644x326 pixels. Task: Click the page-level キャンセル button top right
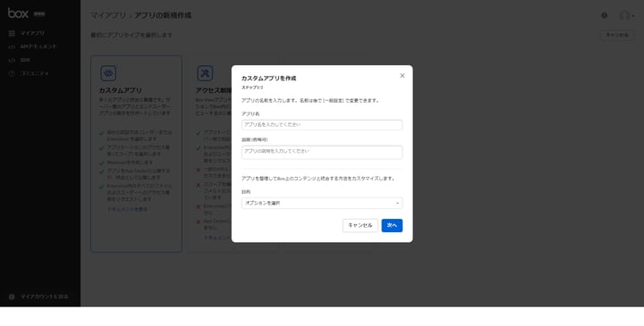(617, 35)
